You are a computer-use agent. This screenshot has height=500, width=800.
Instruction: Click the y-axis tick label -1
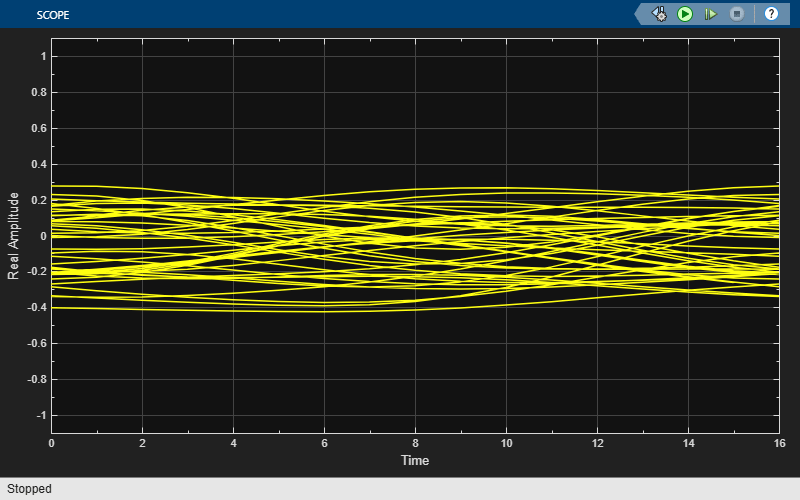click(x=40, y=415)
